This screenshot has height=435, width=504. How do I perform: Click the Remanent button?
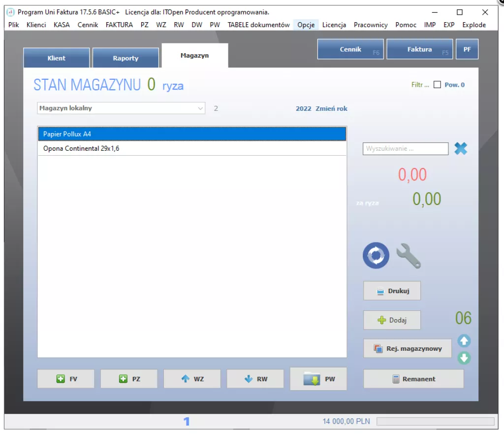(413, 379)
